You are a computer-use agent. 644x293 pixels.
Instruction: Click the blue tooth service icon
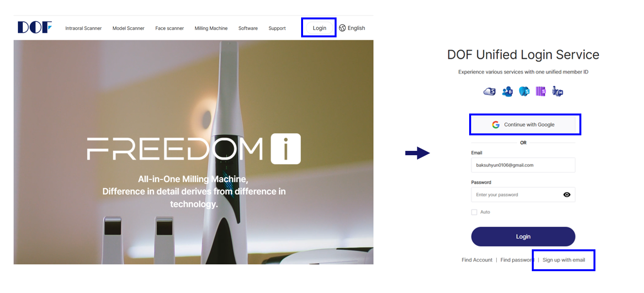(524, 92)
